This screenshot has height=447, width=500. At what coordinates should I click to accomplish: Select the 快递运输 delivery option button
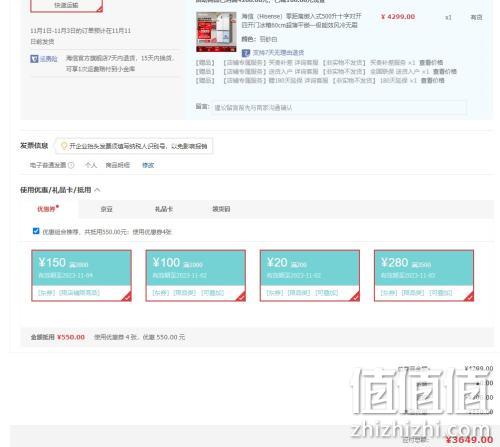66,5
